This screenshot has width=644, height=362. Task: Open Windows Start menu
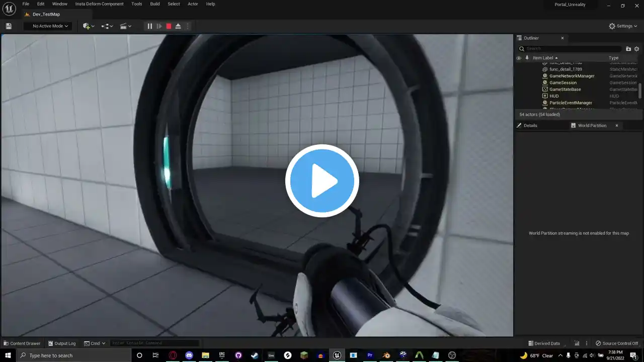click(x=8, y=355)
